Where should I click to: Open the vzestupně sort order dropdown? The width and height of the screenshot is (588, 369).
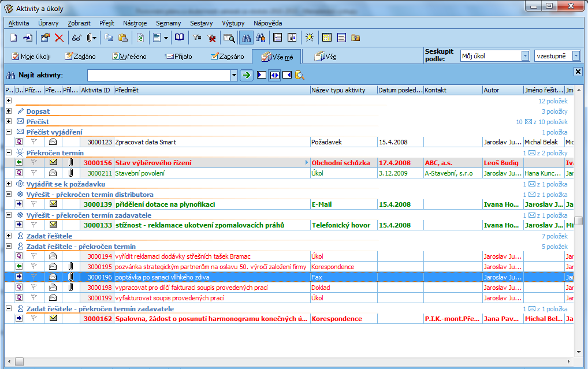click(x=576, y=56)
